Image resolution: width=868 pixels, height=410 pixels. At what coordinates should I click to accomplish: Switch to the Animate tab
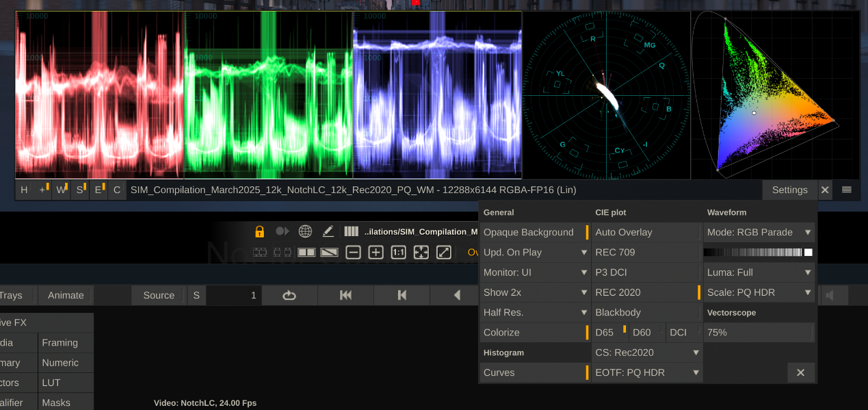[66, 295]
